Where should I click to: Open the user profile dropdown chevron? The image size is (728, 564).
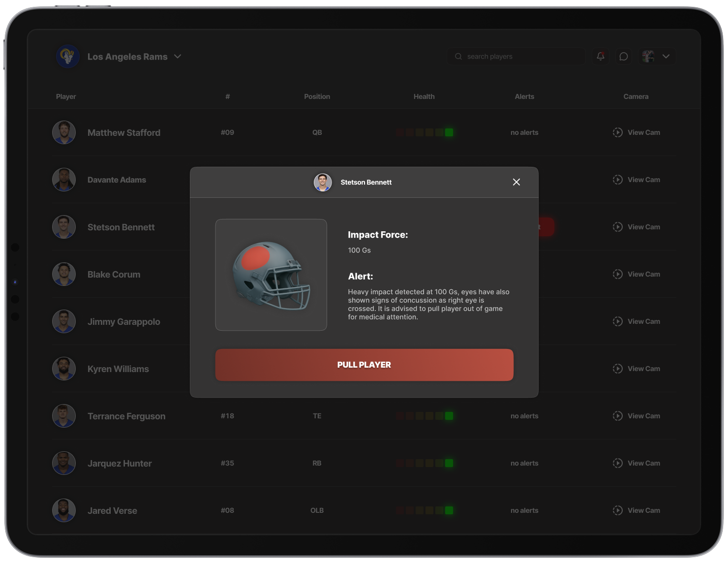pos(666,57)
